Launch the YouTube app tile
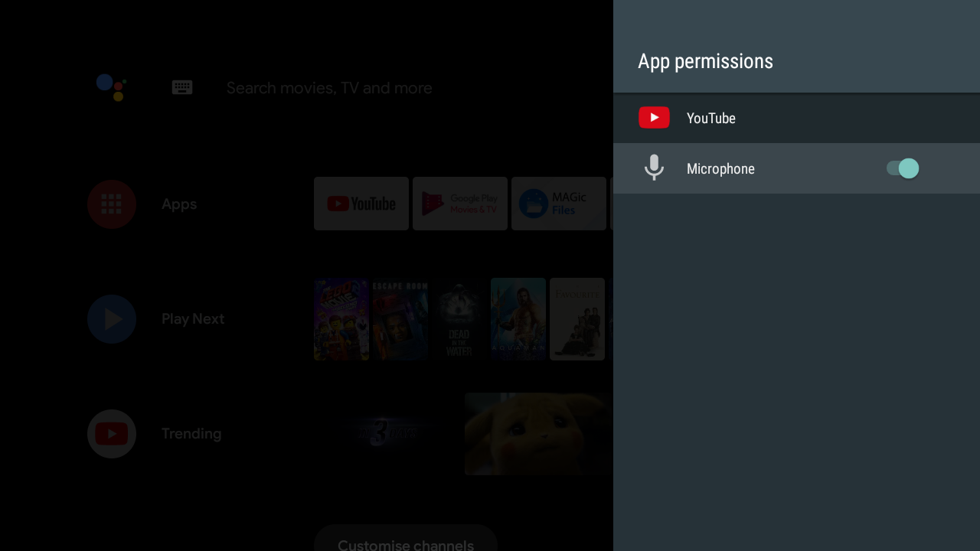The image size is (980, 551). [361, 204]
